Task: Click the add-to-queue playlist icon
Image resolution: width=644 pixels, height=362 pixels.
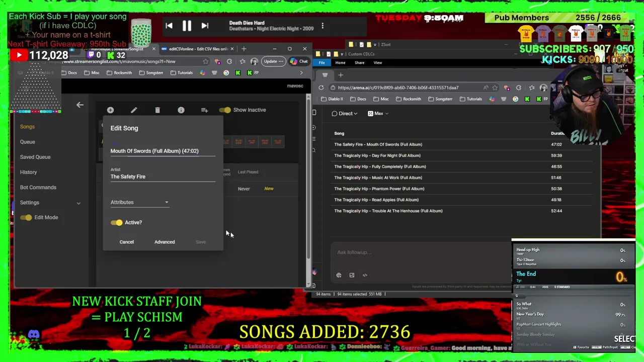Action: click(204, 110)
